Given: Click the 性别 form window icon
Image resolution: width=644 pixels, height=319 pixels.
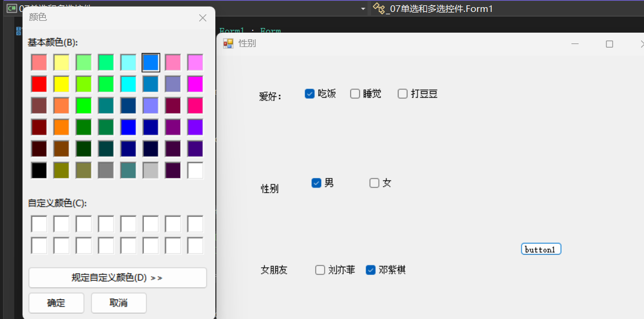Looking at the screenshot, I should coord(228,43).
